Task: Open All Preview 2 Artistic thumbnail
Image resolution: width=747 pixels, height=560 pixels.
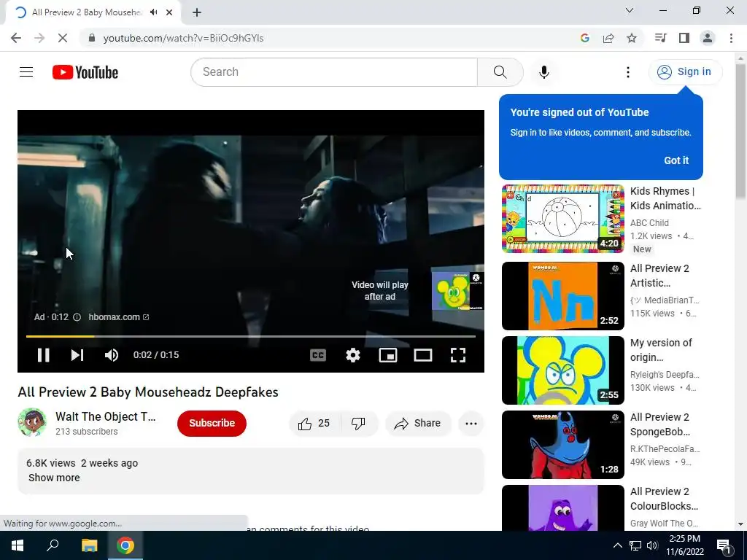Action: 562,296
